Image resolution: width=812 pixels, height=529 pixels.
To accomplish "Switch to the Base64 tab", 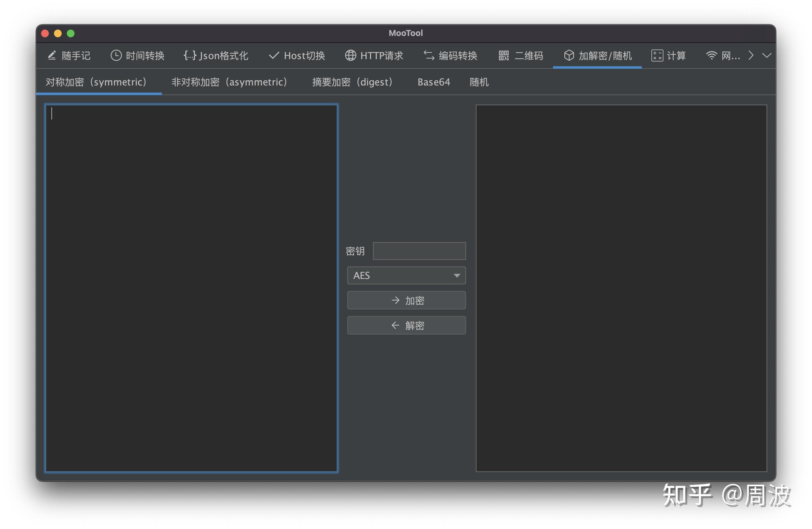I will point(433,82).
